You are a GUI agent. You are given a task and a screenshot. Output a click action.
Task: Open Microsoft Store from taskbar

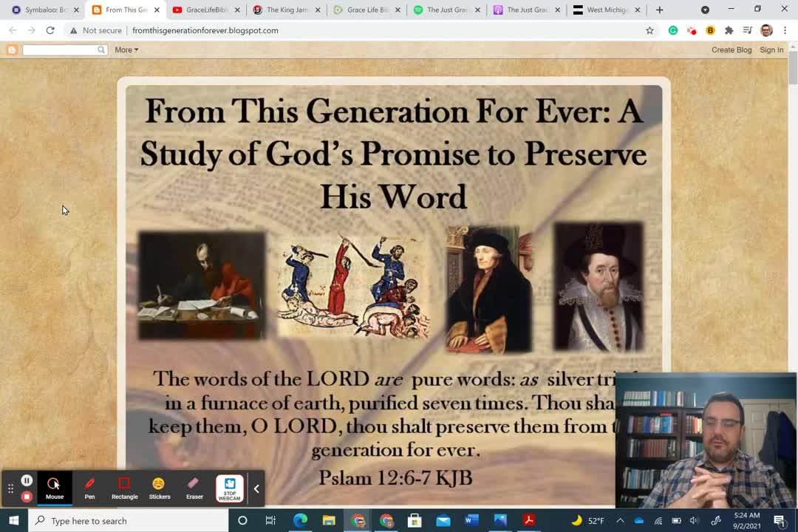pyautogui.click(x=415, y=520)
